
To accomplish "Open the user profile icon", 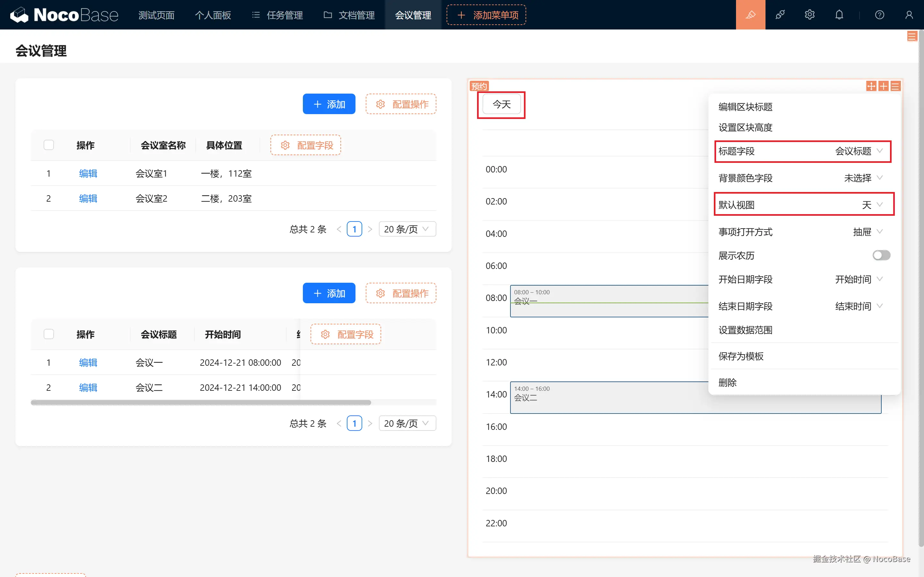I will point(909,15).
